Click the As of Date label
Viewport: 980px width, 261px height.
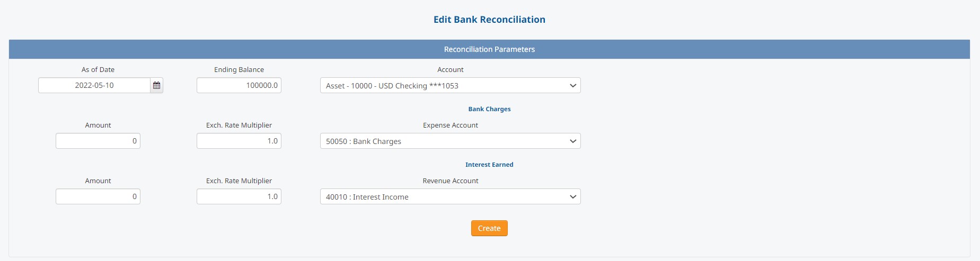(x=98, y=69)
